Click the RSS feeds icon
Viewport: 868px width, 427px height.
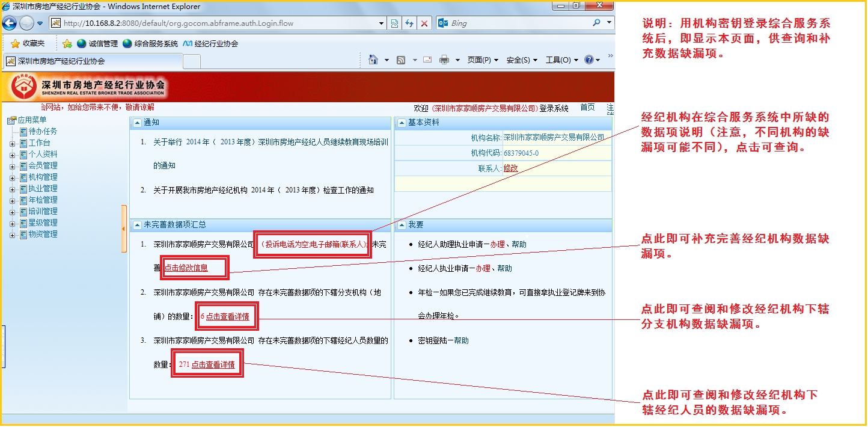pyautogui.click(x=401, y=60)
